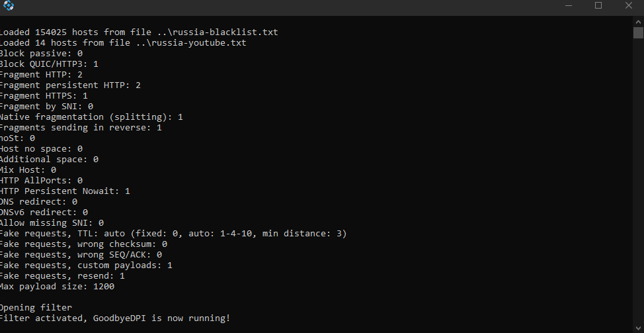Close the GoodbyeDPI console window
644x333 pixels.
tap(629, 5)
